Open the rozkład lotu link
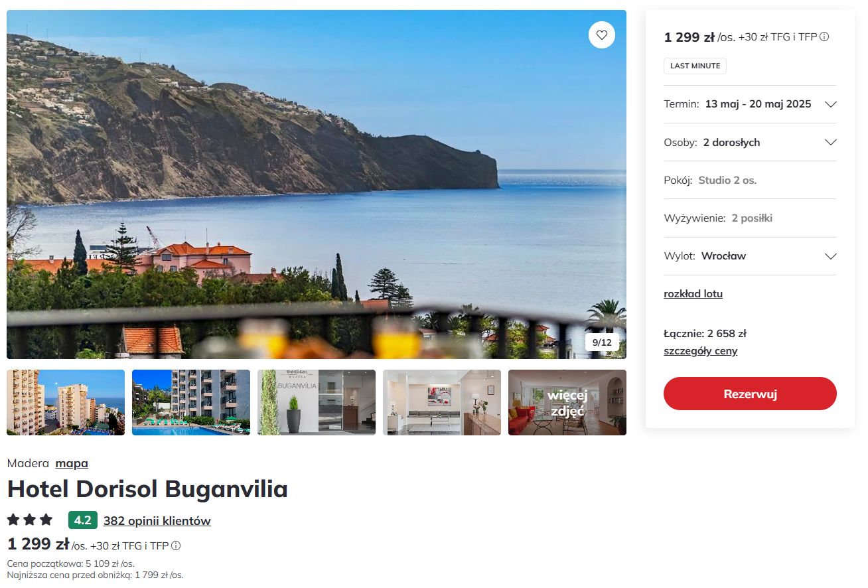 [693, 294]
